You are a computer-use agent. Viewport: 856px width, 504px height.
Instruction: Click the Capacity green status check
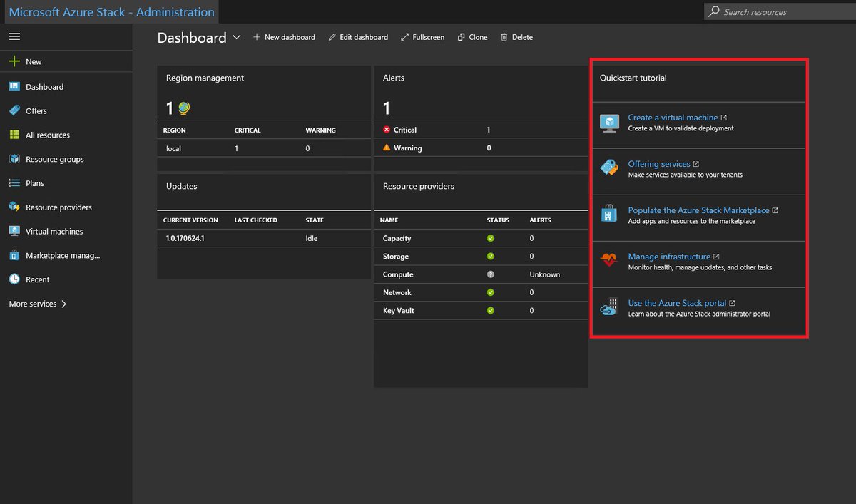pyautogui.click(x=491, y=238)
